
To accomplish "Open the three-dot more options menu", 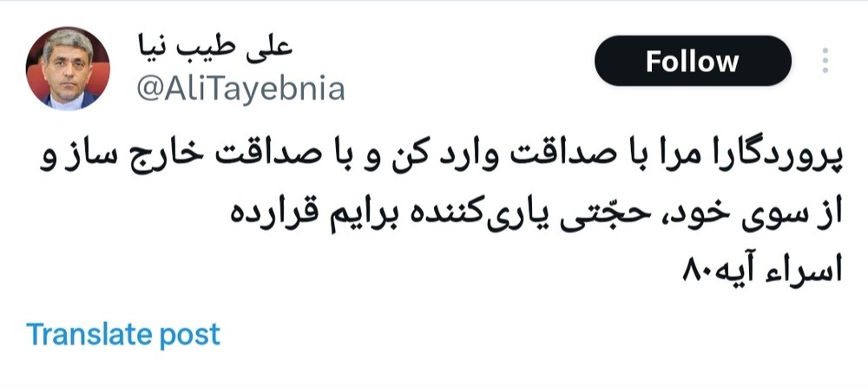I will click(825, 61).
